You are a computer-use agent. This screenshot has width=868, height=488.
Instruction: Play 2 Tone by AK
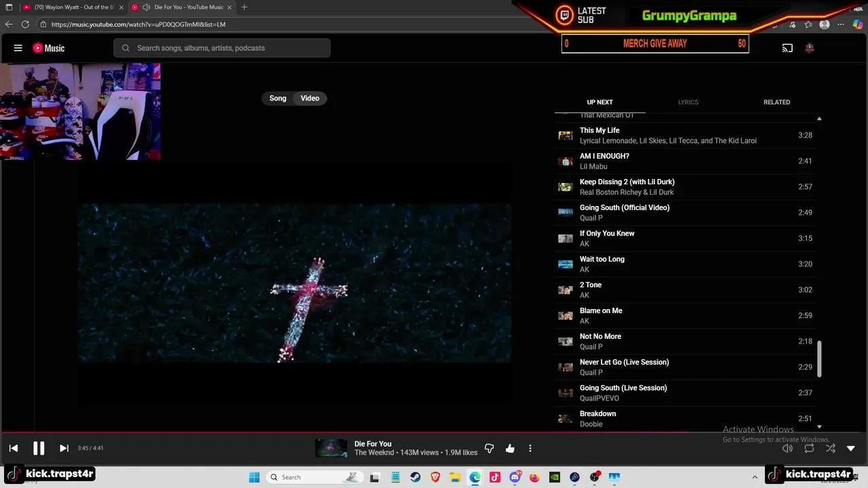tap(686, 289)
